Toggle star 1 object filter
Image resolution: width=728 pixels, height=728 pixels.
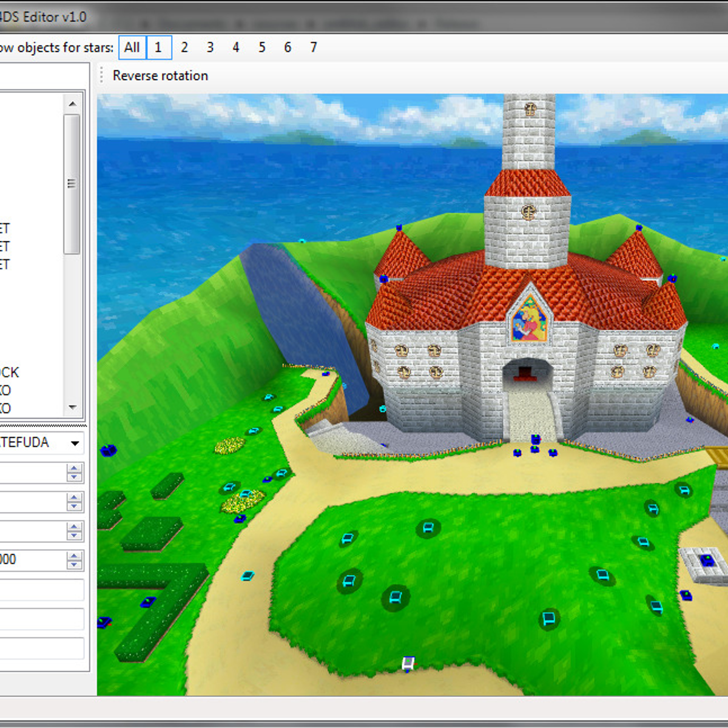click(x=159, y=47)
